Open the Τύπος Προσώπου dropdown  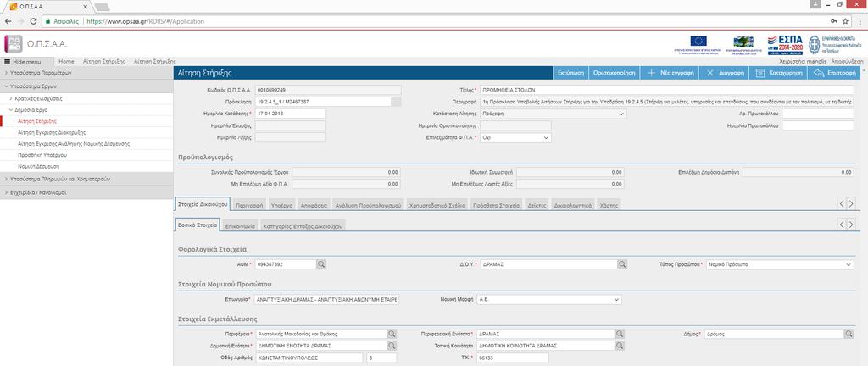coord(780,265)
